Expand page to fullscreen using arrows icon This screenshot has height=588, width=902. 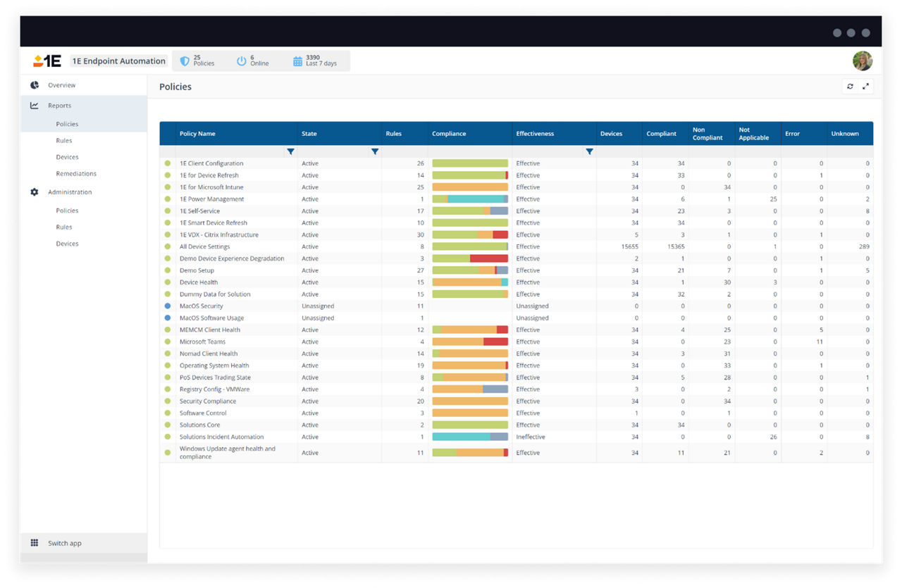click(866, 87)
